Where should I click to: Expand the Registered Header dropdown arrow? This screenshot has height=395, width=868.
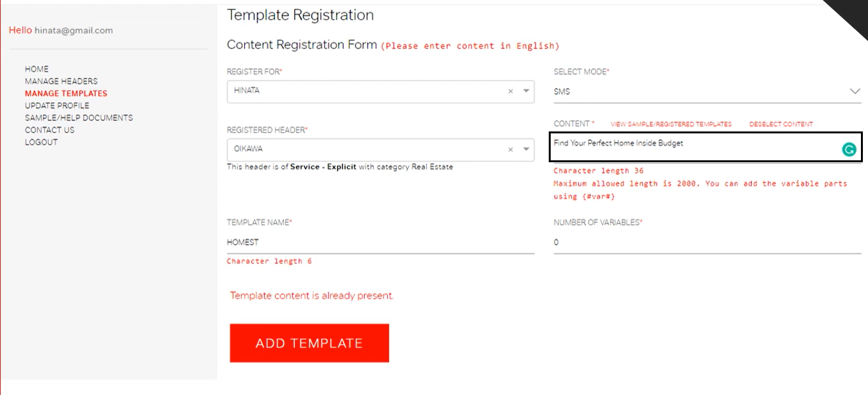click(x=526, y=149)
